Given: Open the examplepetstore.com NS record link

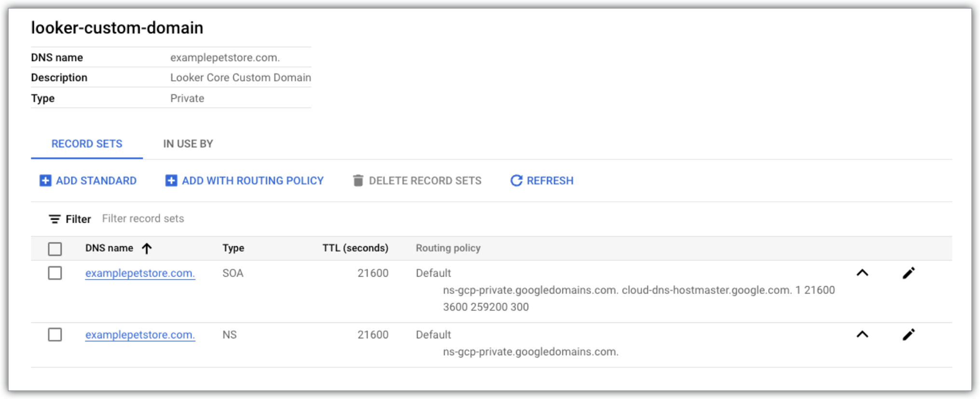Looking at the screenshot, I should [140, 335].
